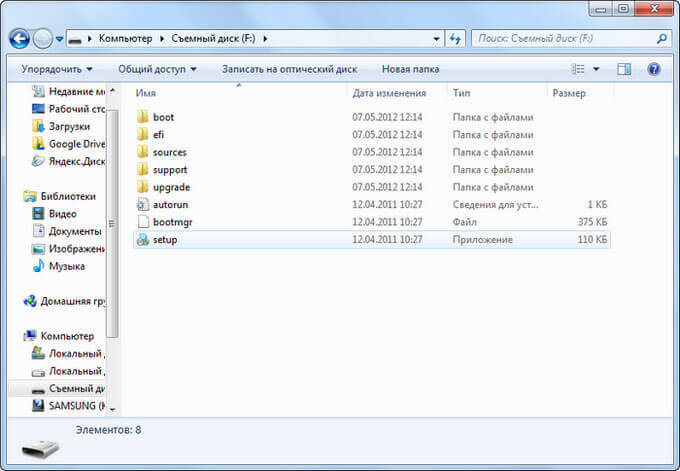
Task: Open the view options dropdown arrow
Action: point(596,69)
